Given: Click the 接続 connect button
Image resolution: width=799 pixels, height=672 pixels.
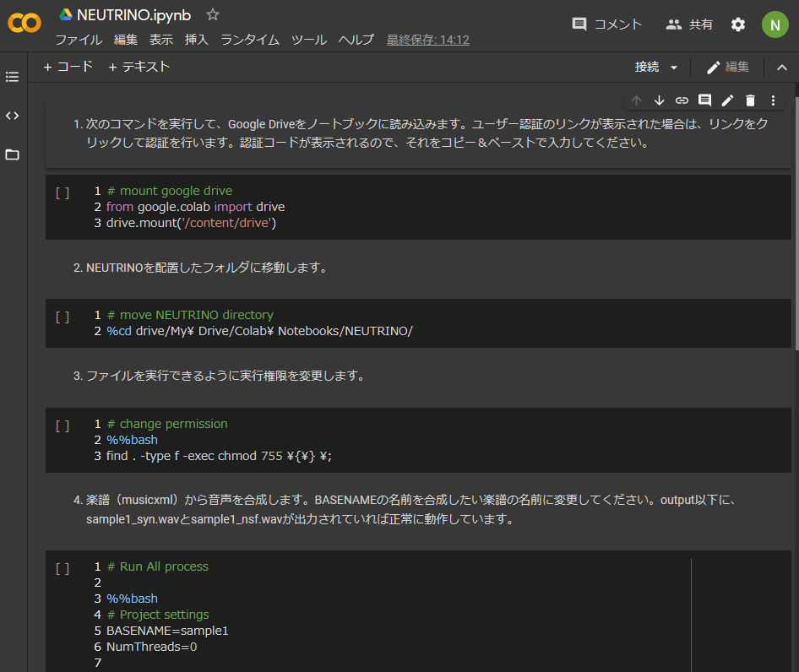Looking at the screenshot, I should [647, 67].
